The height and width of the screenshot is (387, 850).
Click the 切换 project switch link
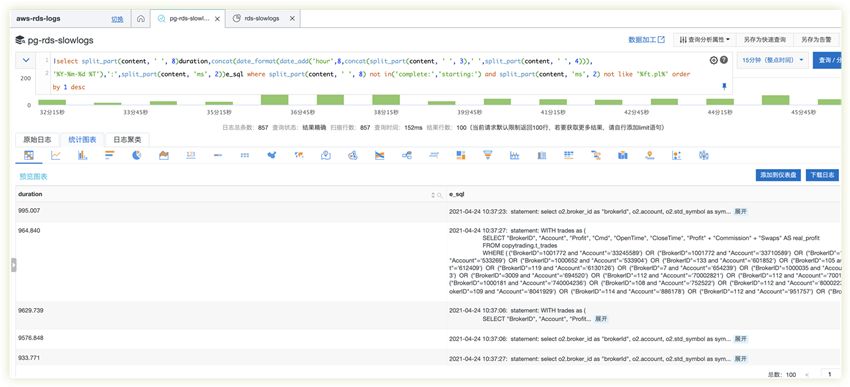pos(117,19)
